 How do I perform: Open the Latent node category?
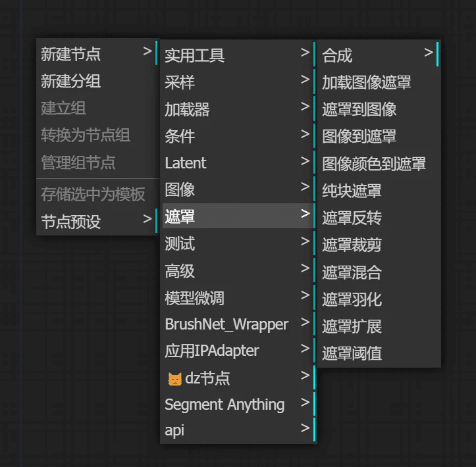point(238,163)
